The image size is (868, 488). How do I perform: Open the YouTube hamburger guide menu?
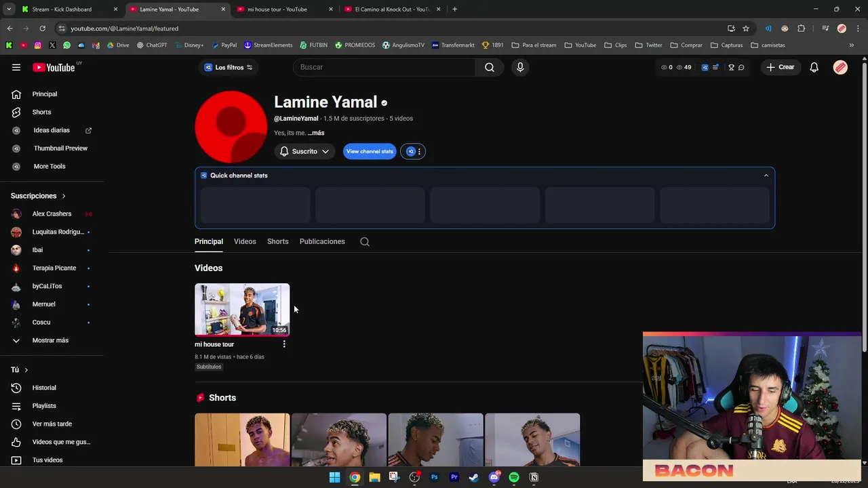[x=16, y=67]
